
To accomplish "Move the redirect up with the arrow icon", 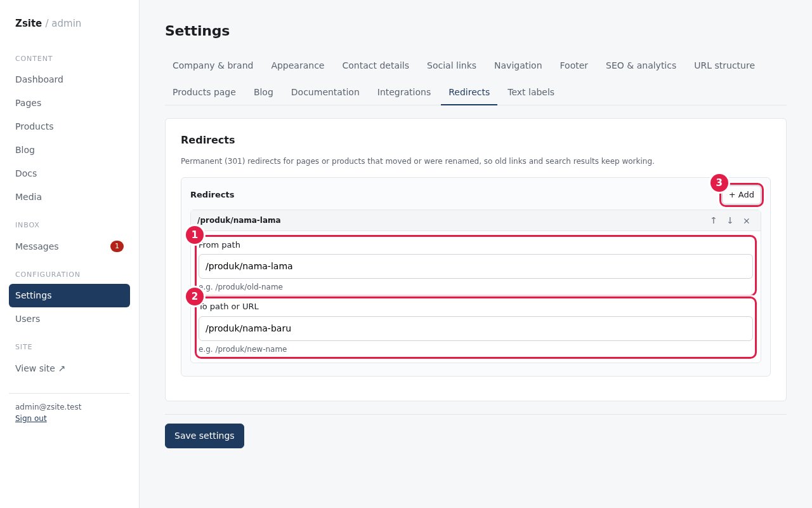I will point(714,220).
